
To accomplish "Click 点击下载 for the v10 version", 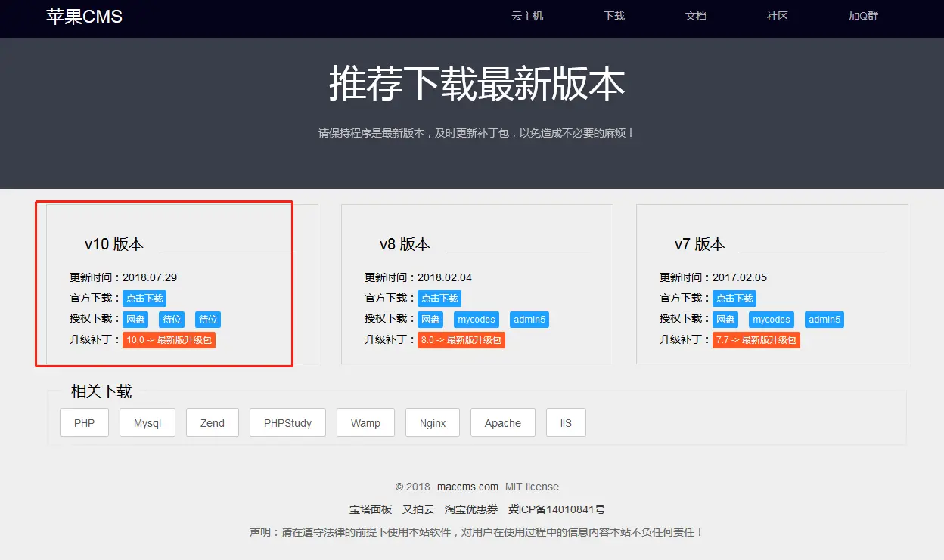I will click(x=144, y=298).
